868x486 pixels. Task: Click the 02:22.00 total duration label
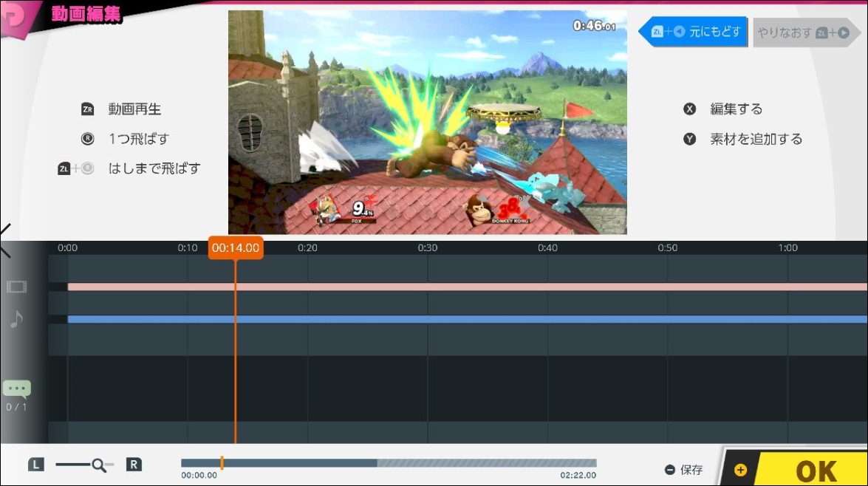[x=578, y=476]
